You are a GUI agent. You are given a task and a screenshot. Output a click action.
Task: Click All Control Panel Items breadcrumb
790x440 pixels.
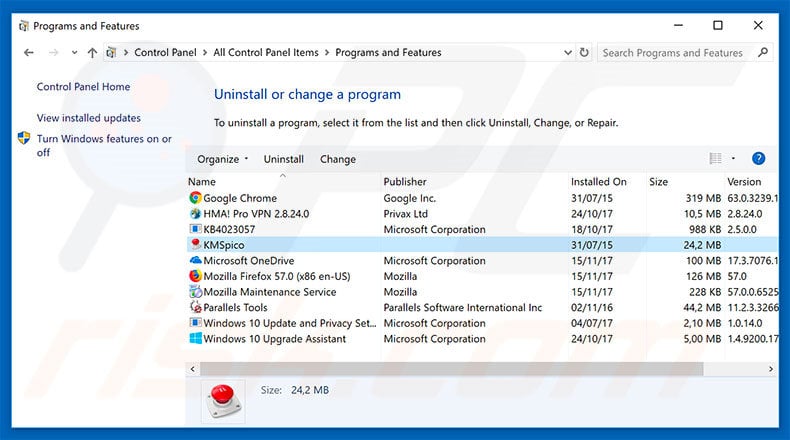click(x=266, y=52)
